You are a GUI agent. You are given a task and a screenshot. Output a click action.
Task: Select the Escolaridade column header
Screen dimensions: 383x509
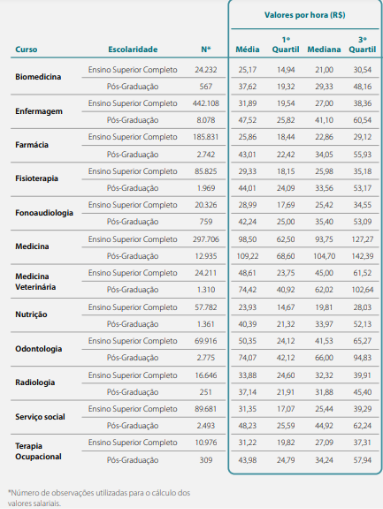[133, 49]
